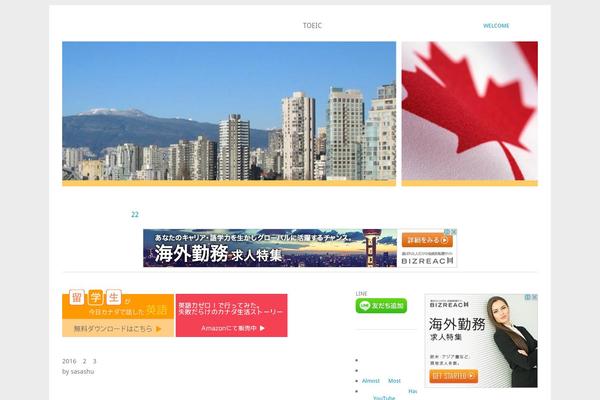This screenshot has width=600, height=400.
Task: Click the red Amazonにて販売中 button
Action: [x=232, y=328]
